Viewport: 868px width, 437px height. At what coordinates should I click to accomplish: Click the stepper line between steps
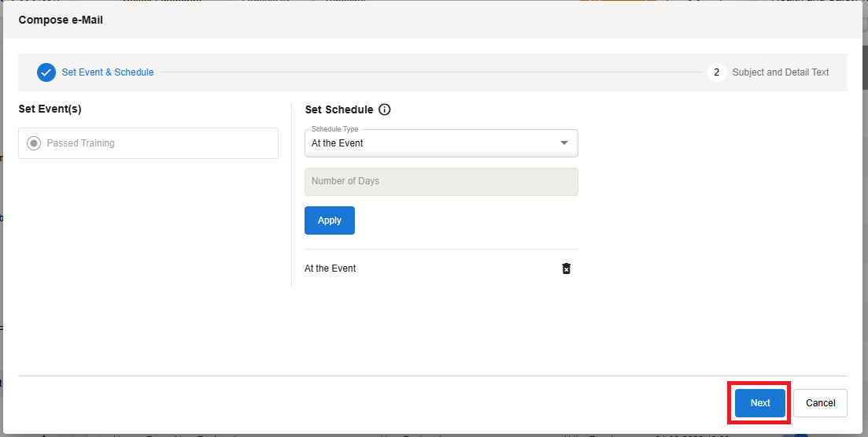click(x=429, y=72)
